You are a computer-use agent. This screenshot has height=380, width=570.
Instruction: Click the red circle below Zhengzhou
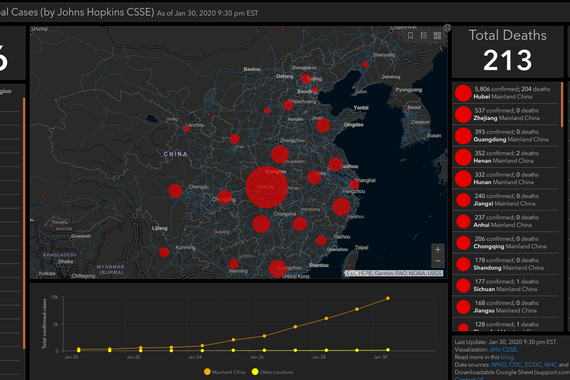click(280, 154)
